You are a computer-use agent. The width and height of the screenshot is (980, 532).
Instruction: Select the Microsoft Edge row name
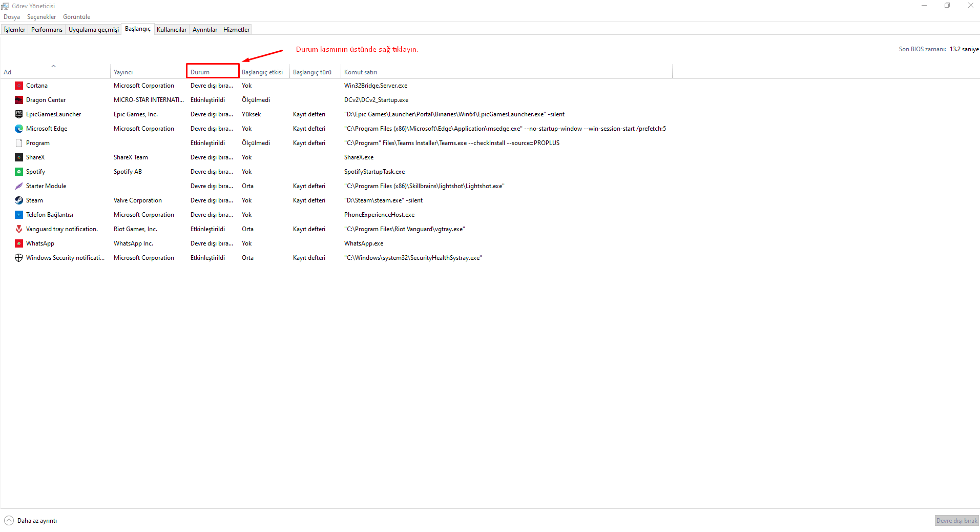tap(47, 129)
